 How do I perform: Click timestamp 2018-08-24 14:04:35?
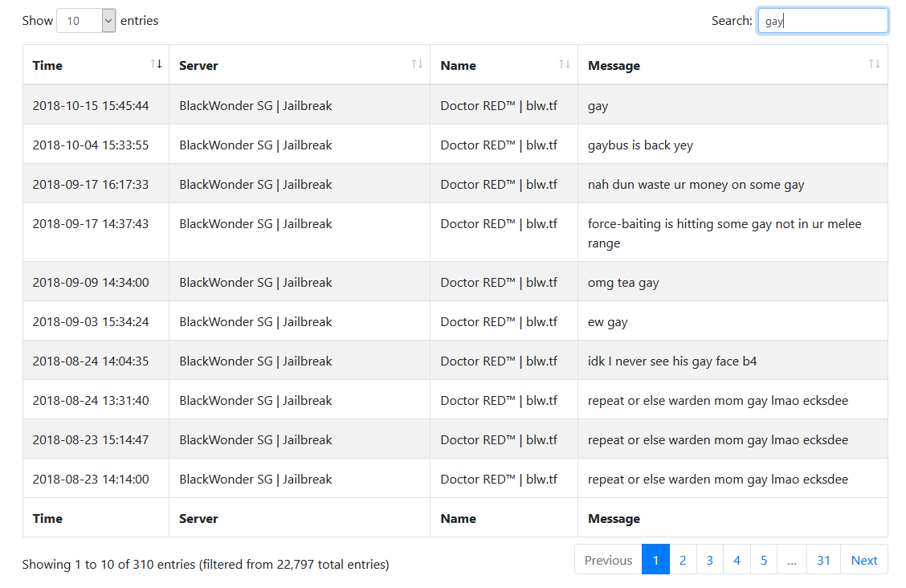[x=91, y=361]
